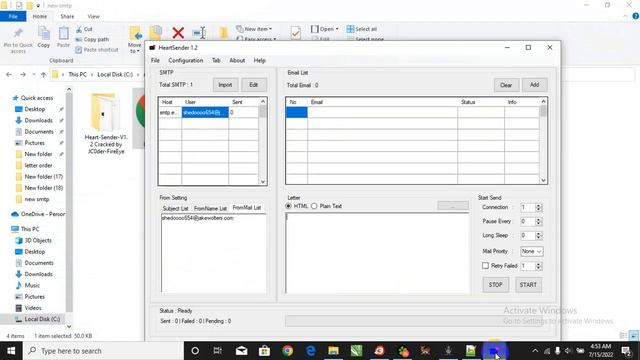Switch to FromName List tab
Image resolution: width=640 pixels, height=360 pixels.
pyautogui.click(x=210, y=208)
